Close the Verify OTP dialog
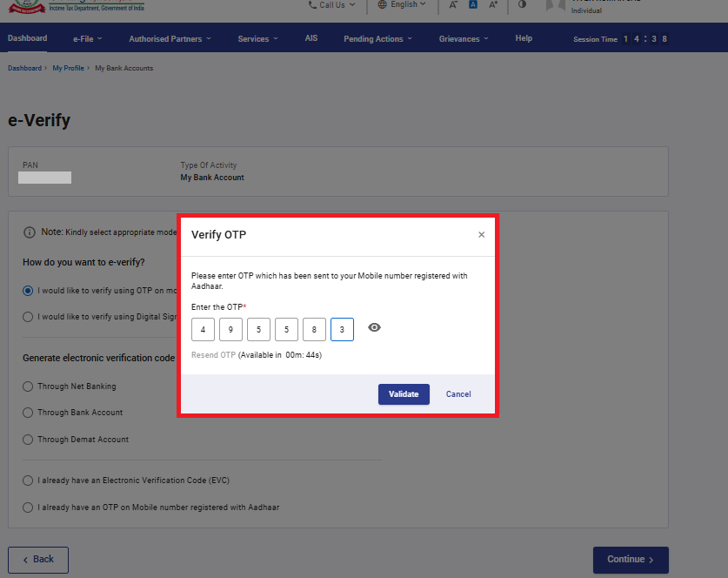Viewport: 728px width, 578px height. click(x=481, y=235)
